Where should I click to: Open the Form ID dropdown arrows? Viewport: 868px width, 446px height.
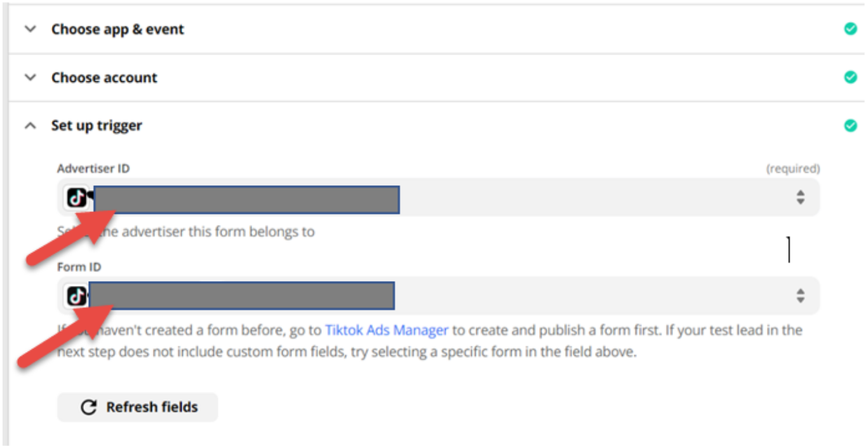(x=801, y=296)
